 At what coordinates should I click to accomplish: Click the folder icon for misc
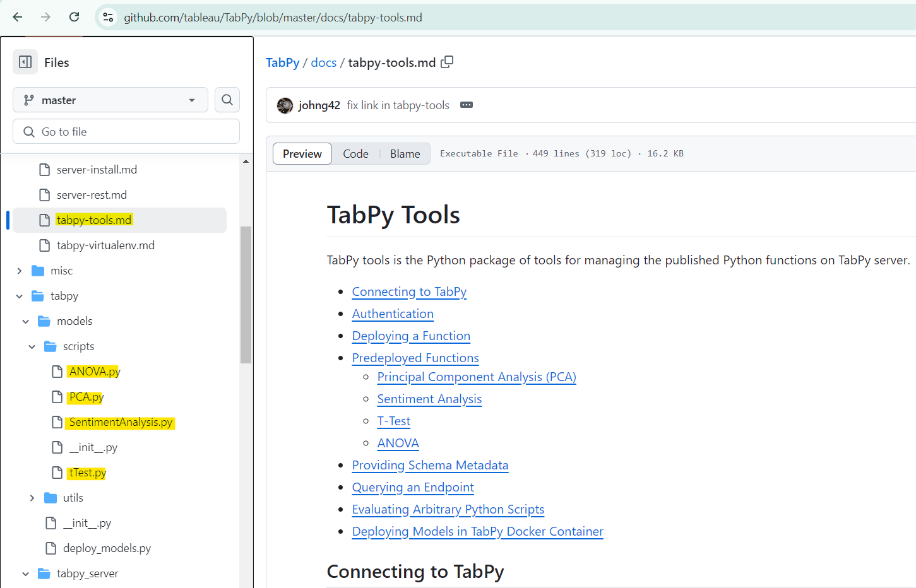pos(38,271)
